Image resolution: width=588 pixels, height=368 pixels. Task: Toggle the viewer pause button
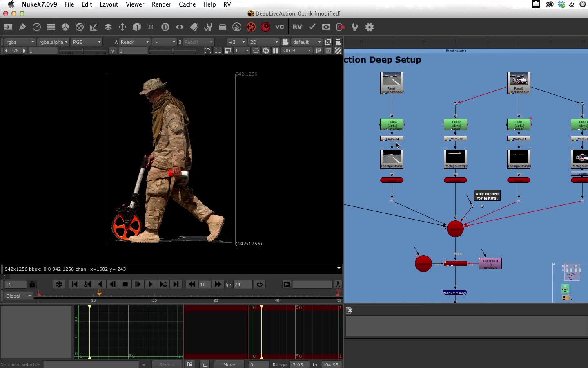tap(276, 51)
